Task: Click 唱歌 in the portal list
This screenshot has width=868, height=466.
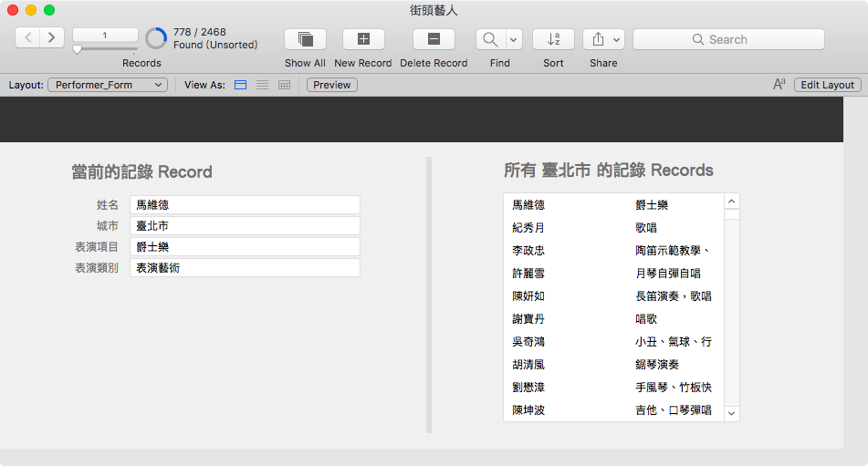Action: point(646,319)
